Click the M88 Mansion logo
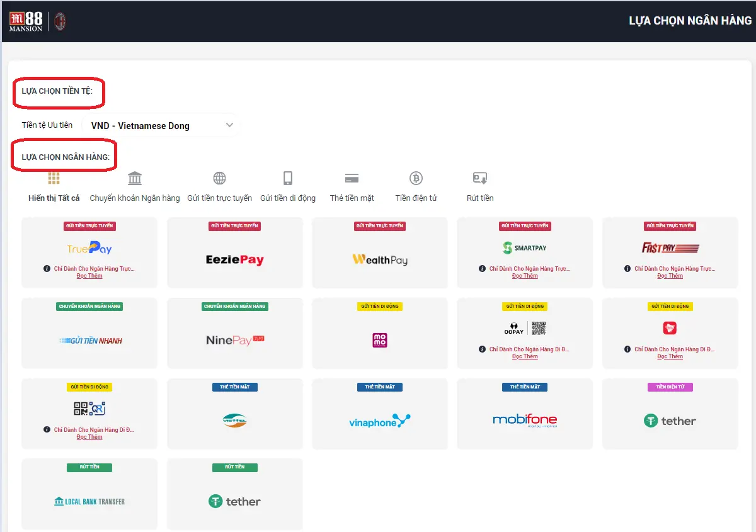This screenshot has width=756, height=532. [26, 21]
